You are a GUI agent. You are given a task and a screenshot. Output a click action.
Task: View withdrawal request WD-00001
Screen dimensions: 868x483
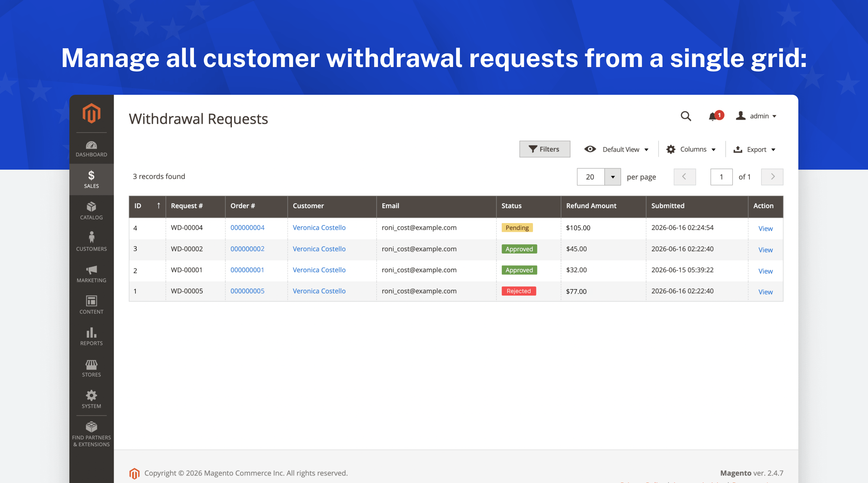click(x=765, y=271)
